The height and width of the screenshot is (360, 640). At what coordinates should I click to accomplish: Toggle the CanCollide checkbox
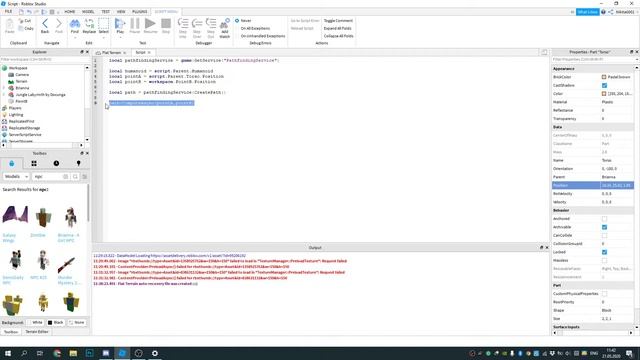[604, 236]
